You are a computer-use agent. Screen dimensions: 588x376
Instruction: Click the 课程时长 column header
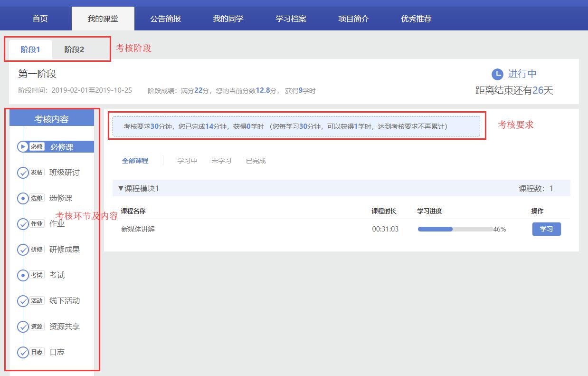384,211
